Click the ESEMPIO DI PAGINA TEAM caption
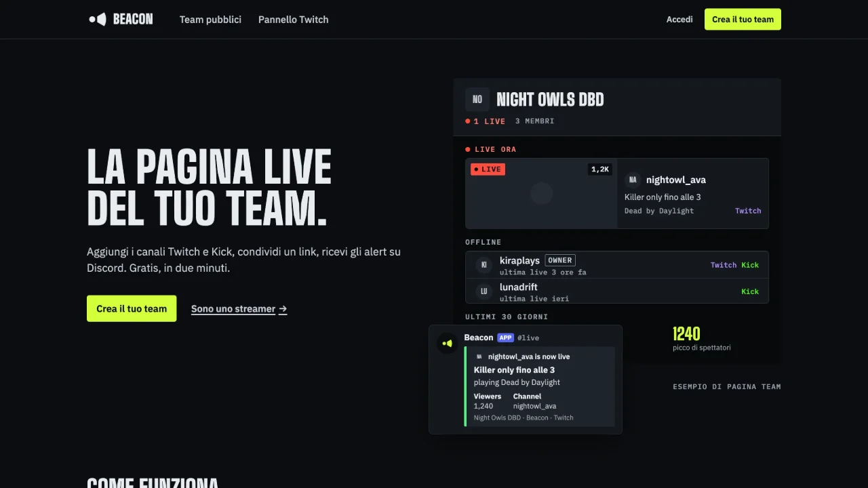Image resolution: width=868 pixels, height=488 pixels. point(727,386)
